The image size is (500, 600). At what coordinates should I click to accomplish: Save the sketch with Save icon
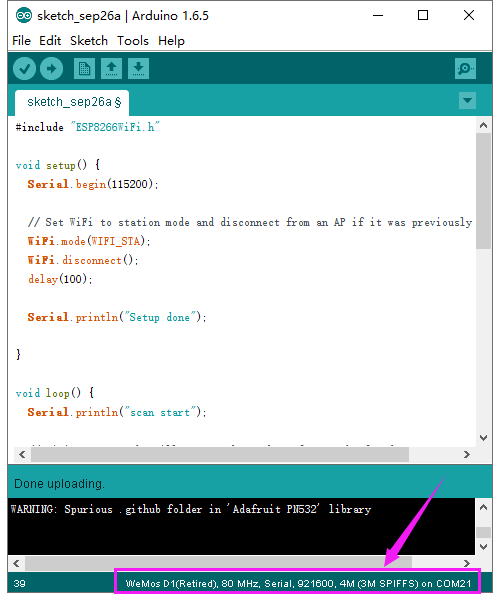click(x=138, y=69)
